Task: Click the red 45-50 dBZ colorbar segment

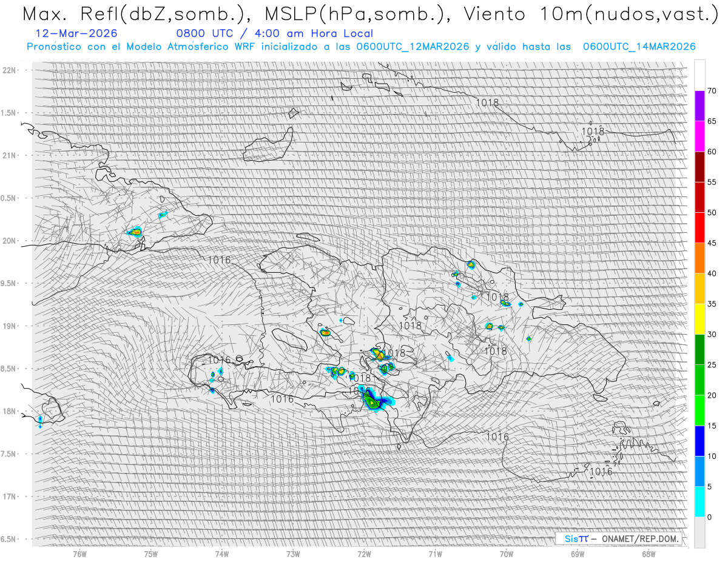Action: [699, 228]
